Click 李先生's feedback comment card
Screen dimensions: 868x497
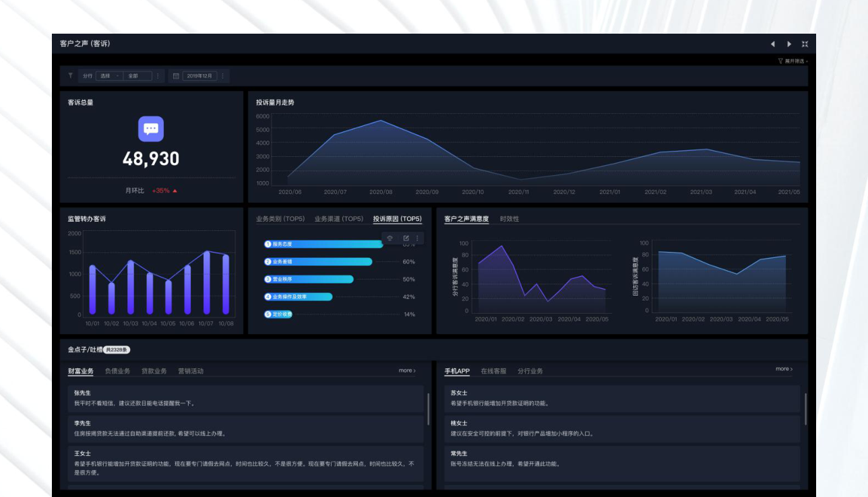(246, 429)
